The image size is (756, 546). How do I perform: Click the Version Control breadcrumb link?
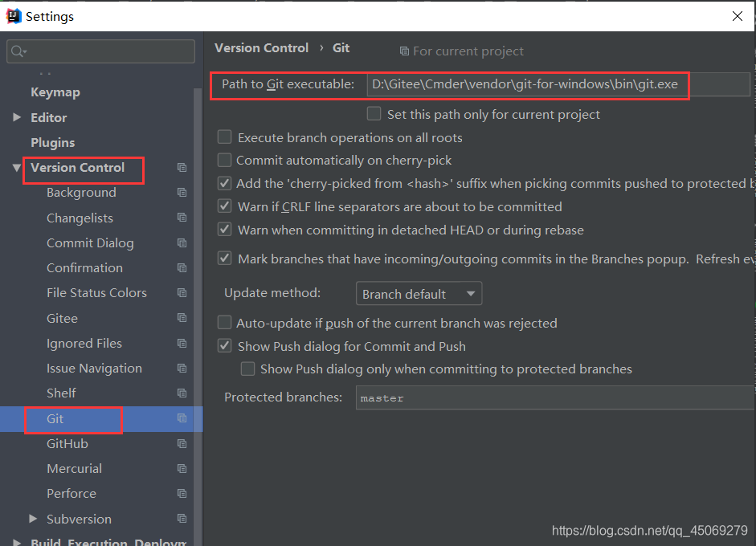[x=261, y=47]
